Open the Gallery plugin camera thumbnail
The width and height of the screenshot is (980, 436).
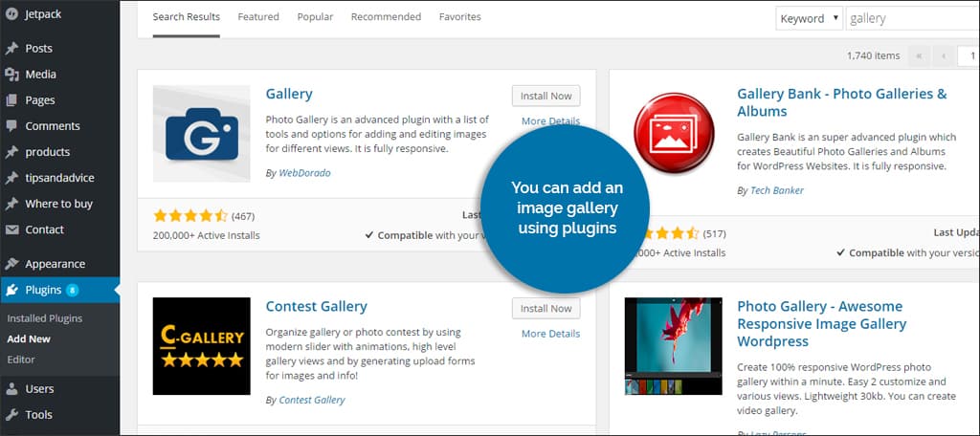(201, 134)
